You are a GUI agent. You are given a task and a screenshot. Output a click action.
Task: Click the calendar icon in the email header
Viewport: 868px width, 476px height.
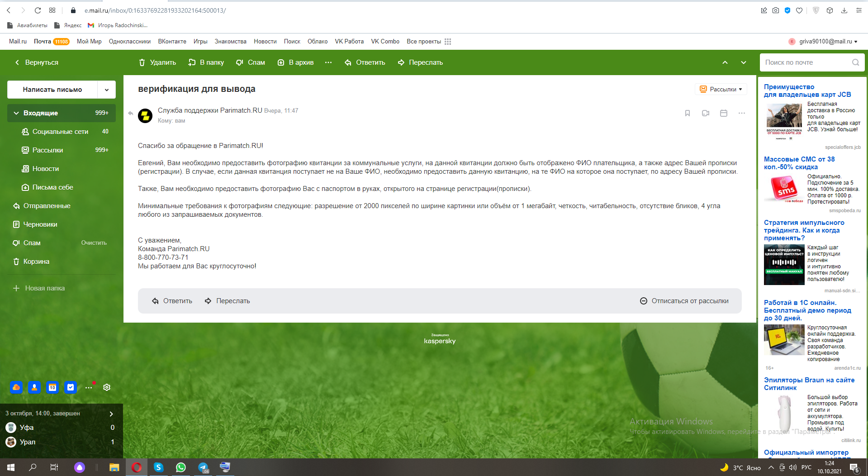(x=723, y=113)
